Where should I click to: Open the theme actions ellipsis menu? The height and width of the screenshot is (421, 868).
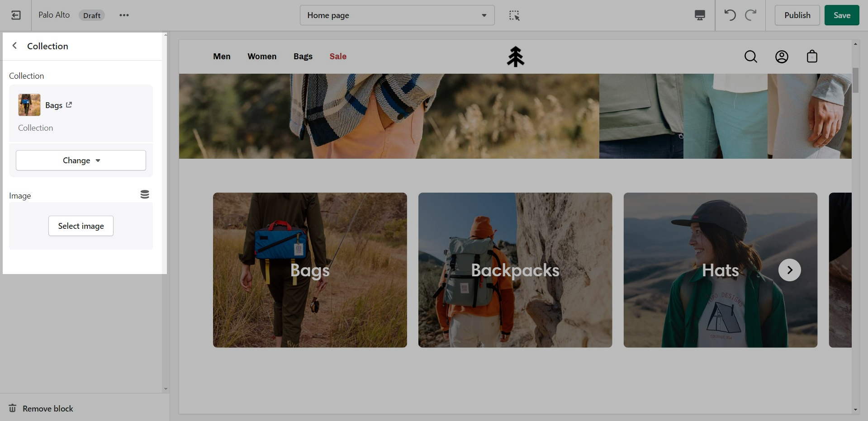click(x=124, y=15)
